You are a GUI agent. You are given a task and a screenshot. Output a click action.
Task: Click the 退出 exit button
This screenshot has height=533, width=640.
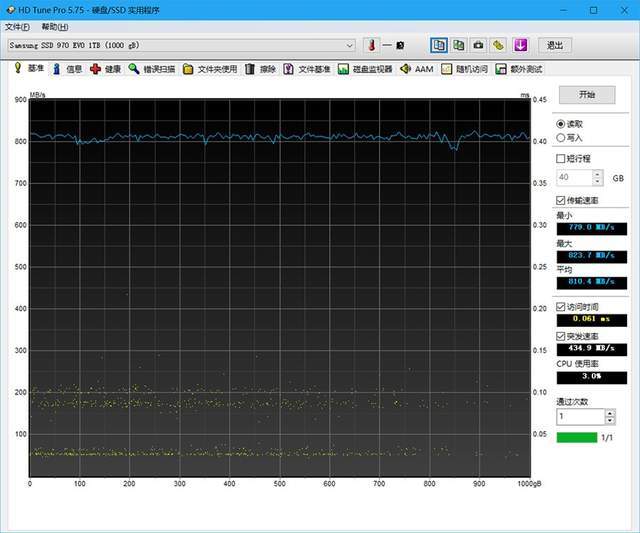click(555, 45)
